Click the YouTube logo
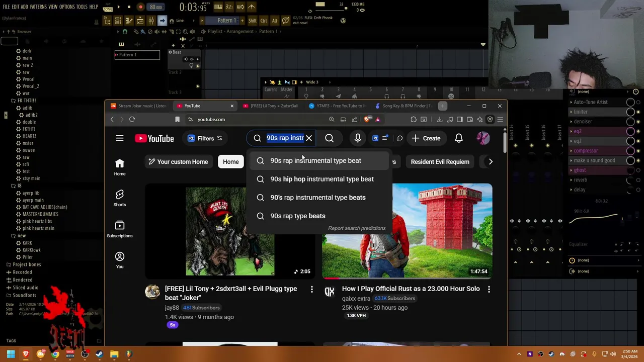Image resolution: width=644 pixels, height=362 pixels. pyautogui.click(x=154, y=138)
